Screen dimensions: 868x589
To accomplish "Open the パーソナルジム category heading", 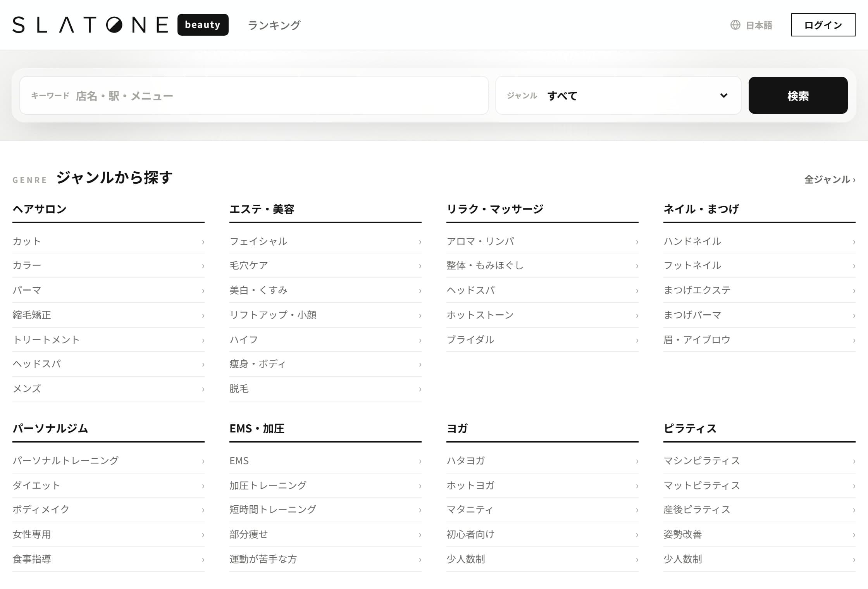I will (x=50, y=429).
